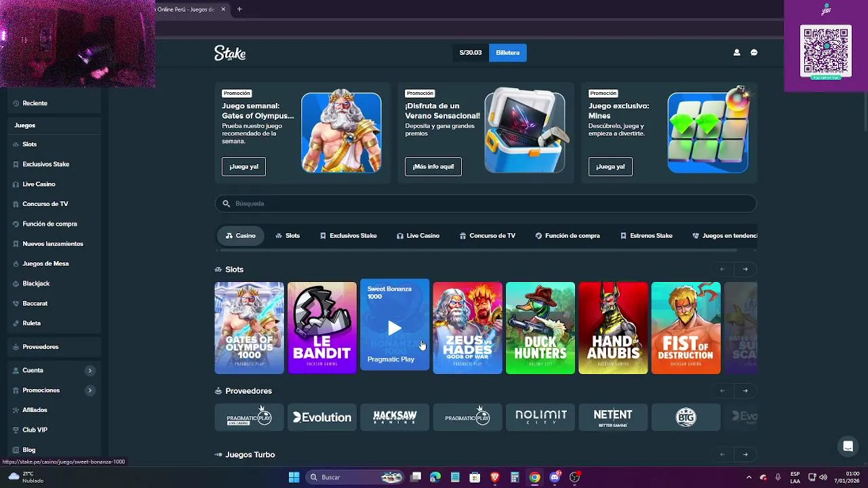Select the Live Casino tab in category bar
868x488 pixels.
pos(418,236)
